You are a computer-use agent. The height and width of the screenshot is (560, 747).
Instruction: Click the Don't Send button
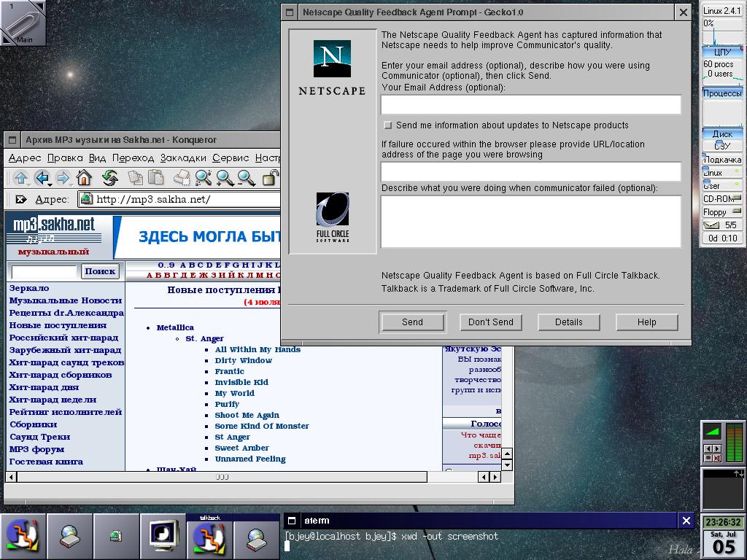click(x=490, y=322)
